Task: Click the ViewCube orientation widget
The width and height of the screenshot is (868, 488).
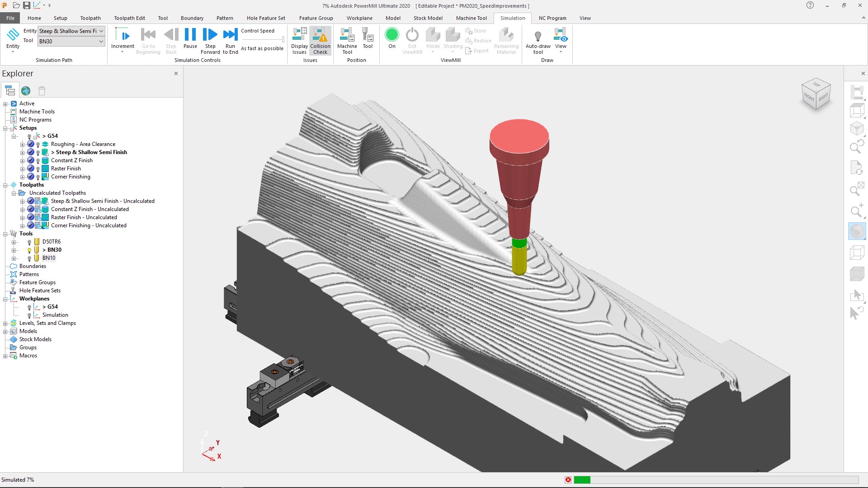Action: point(816,94)
